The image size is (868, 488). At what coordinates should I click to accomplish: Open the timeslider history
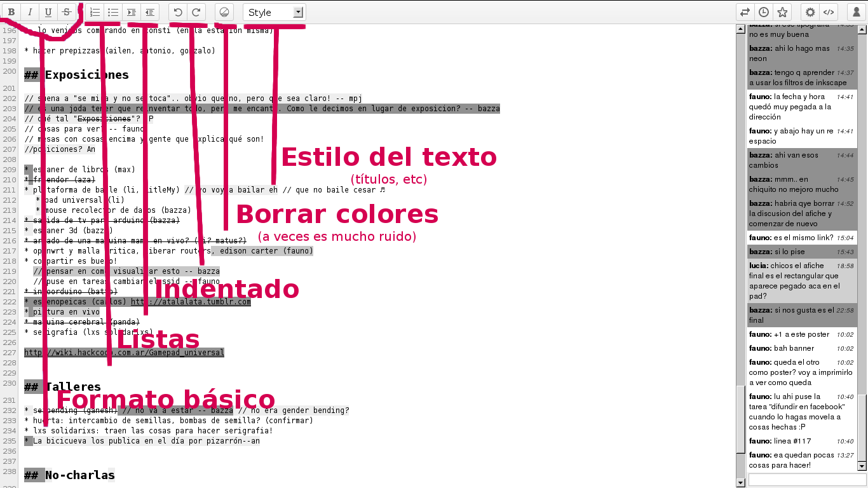click(764, 12)
